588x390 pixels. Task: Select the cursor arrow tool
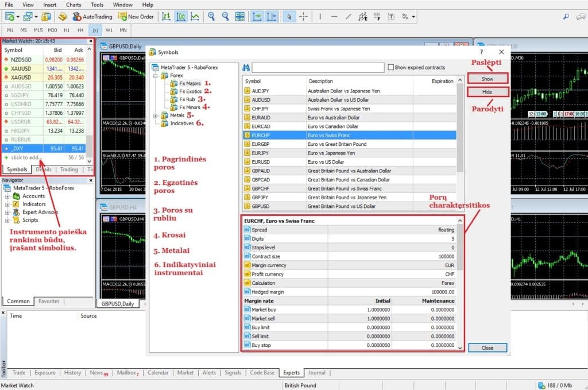click(x=289, y=17)
